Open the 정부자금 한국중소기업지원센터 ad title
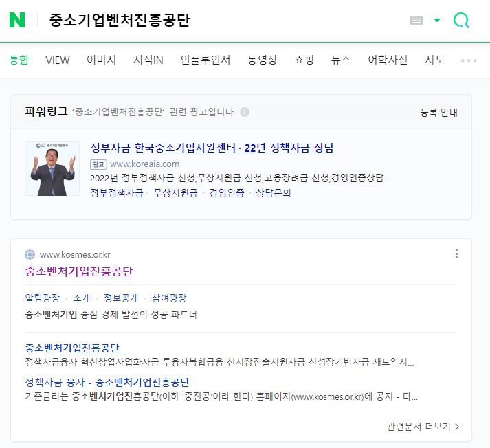 point(212,148)
